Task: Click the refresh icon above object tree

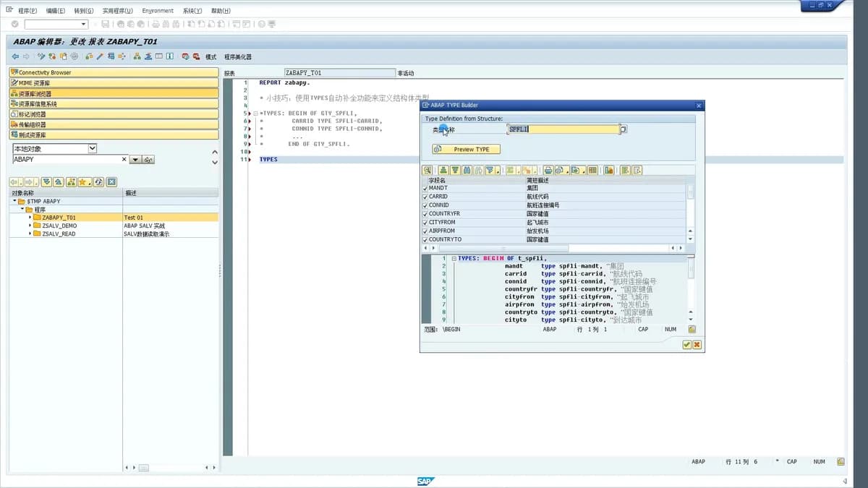Action: [98, 181]
